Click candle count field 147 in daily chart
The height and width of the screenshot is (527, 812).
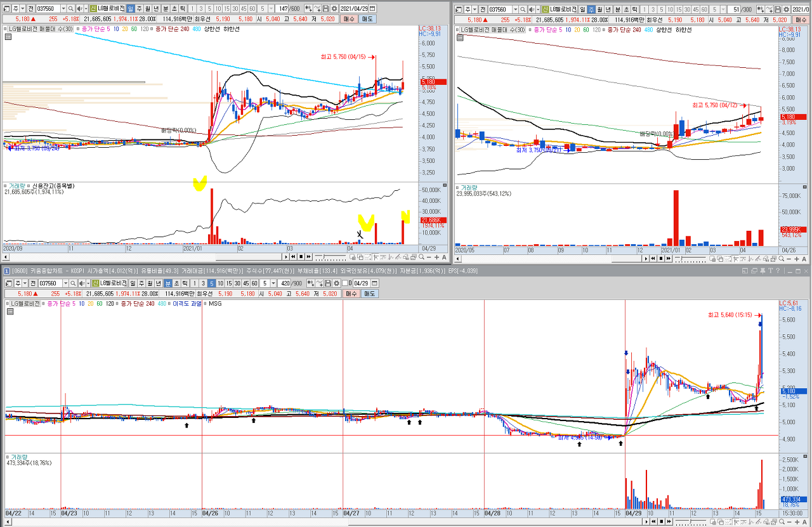tap(282, 8)
